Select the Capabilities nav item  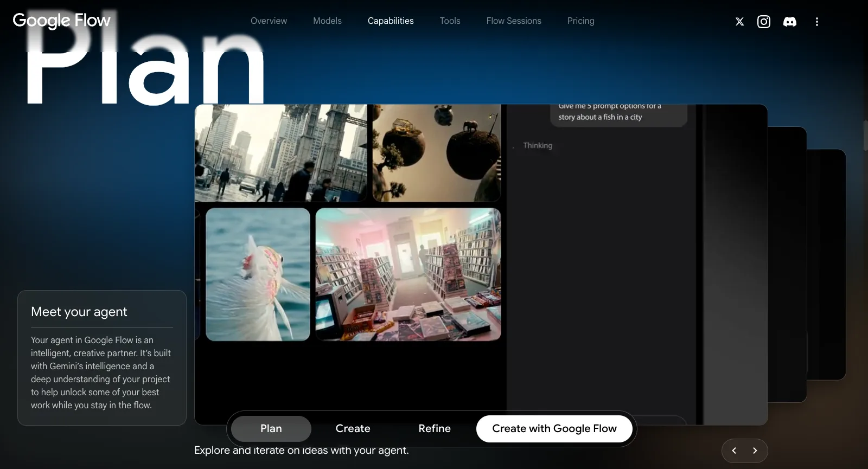(391, 21)
